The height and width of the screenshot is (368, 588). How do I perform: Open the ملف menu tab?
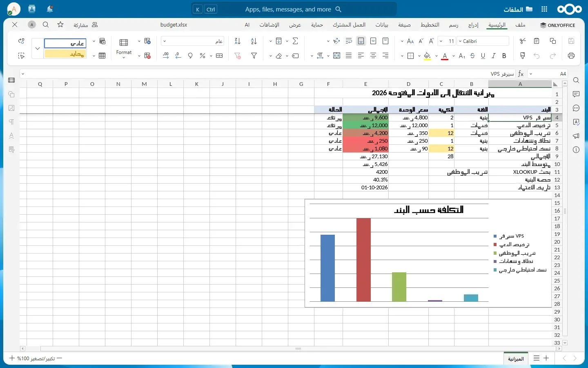pyautogui.click(x=520, y=25)
